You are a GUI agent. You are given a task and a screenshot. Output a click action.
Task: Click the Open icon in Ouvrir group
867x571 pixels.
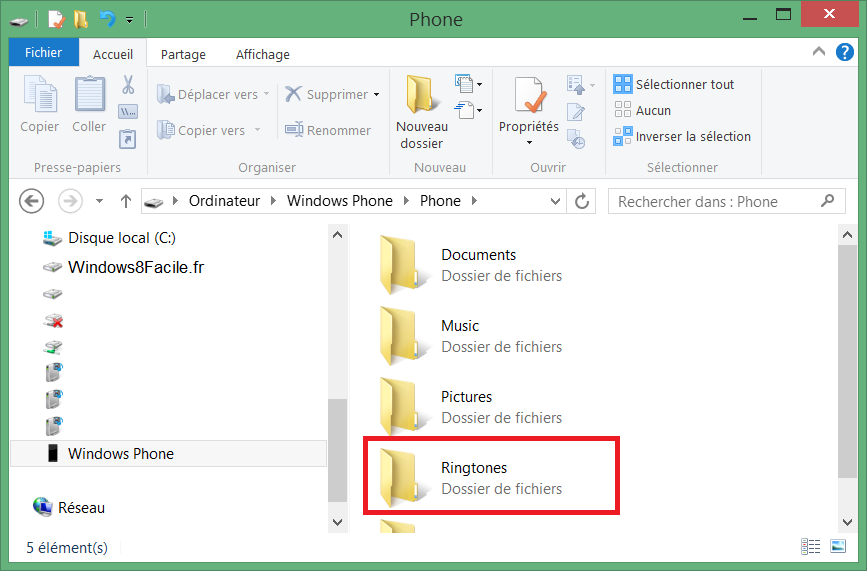pyautogui.click(x=581, y=85)
